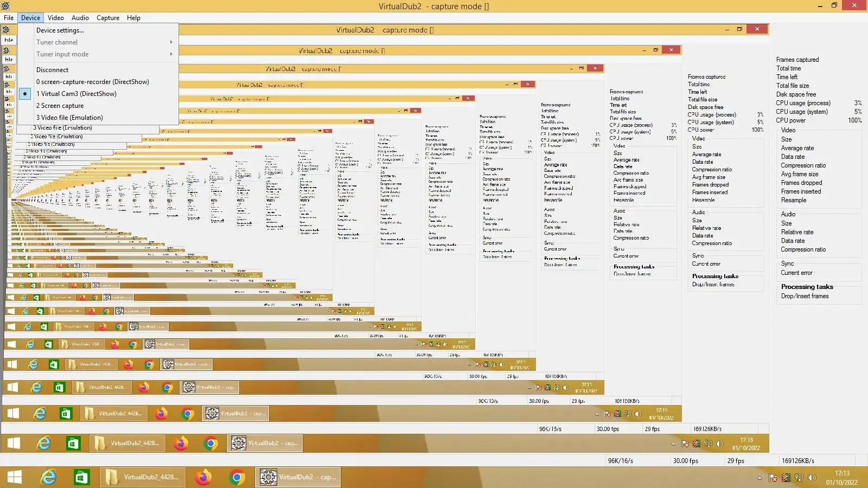Image resolution: width=868 pixels, height=488 pixels.
Task: Launch Internet Explorer from the taskbar
Action: pyautogui.click(x=49, y=477)
